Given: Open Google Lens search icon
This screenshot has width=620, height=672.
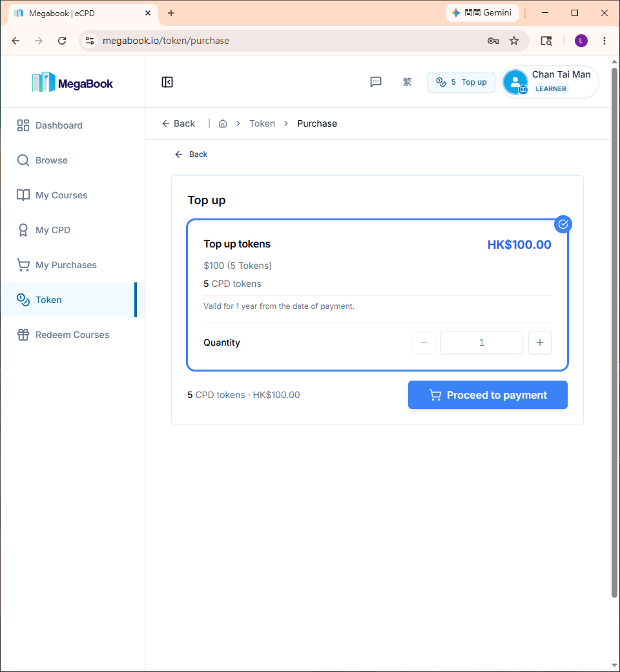Looking at the screenshot, I should [x=546, y=41].
